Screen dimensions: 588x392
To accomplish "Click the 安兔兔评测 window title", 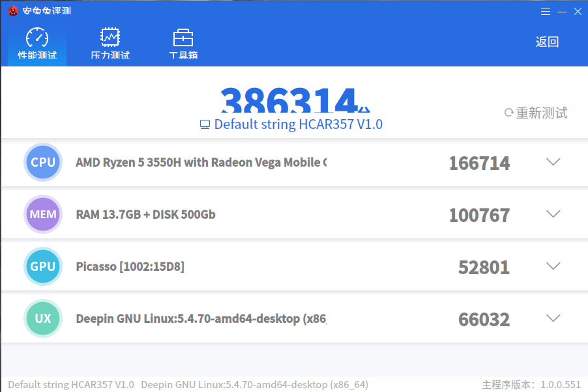I will coord(46,11).
